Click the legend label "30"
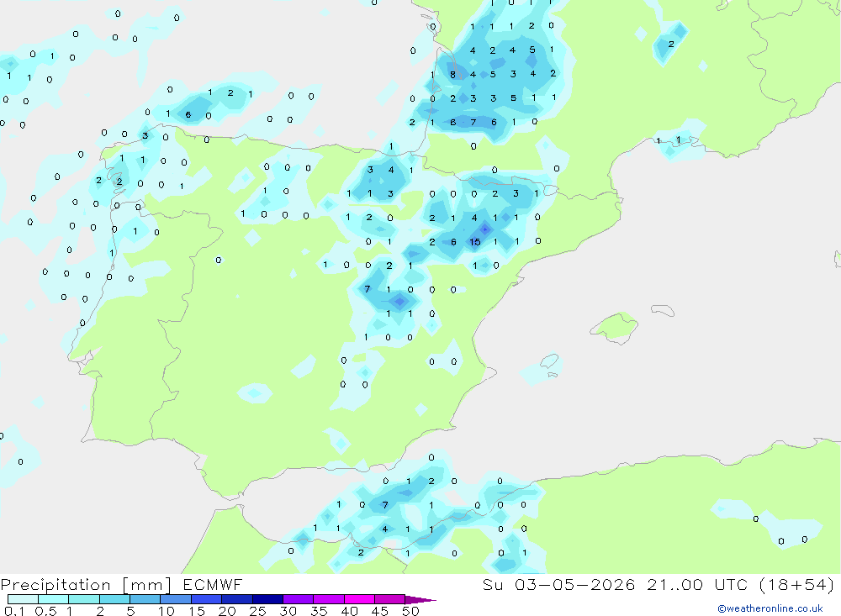The width and height of the screenshot is (841, 616). coord(288,611)
